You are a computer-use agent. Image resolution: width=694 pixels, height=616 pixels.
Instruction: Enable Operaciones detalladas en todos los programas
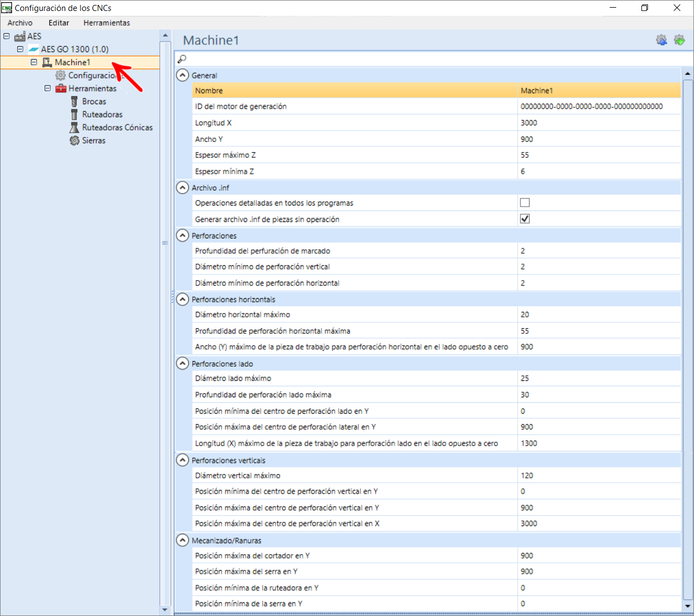(x=525, y=203)
